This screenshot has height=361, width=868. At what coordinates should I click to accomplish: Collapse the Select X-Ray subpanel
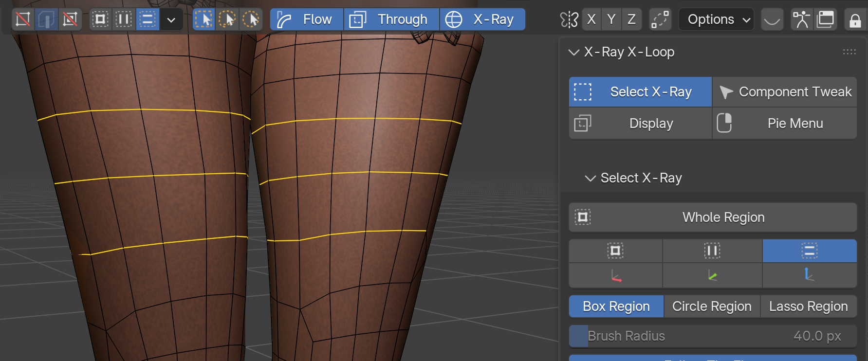(x=590, y=178)
